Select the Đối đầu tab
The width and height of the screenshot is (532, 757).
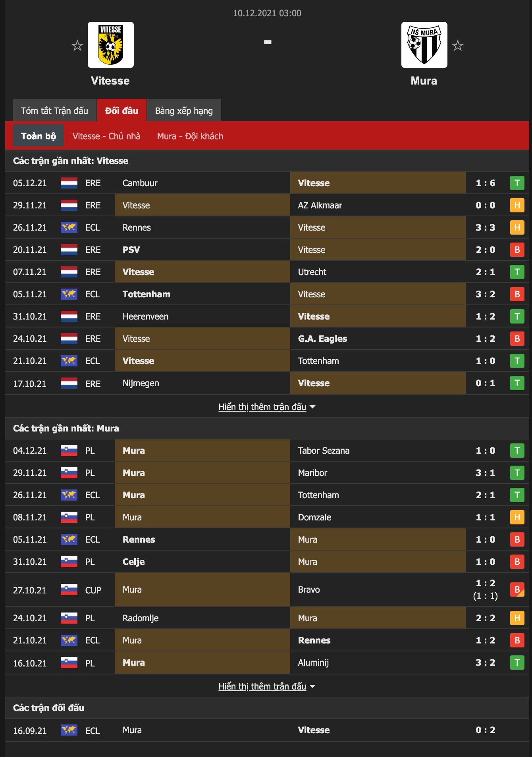122,110
